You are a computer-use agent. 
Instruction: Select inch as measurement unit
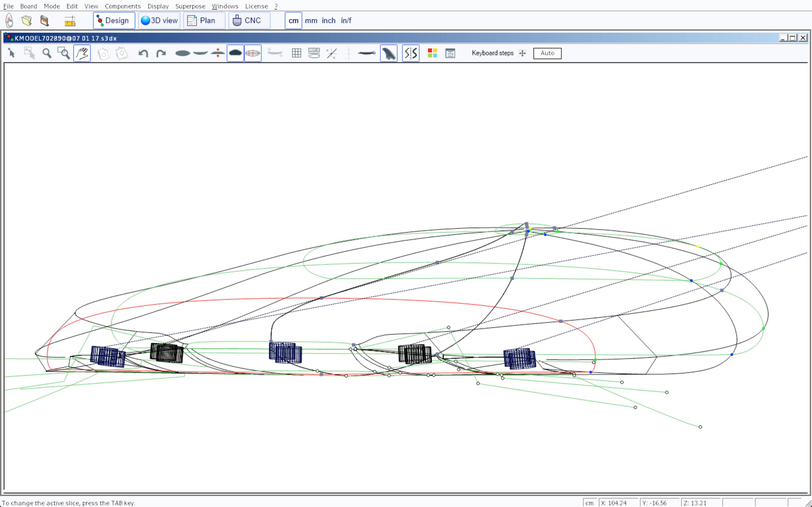328,21
